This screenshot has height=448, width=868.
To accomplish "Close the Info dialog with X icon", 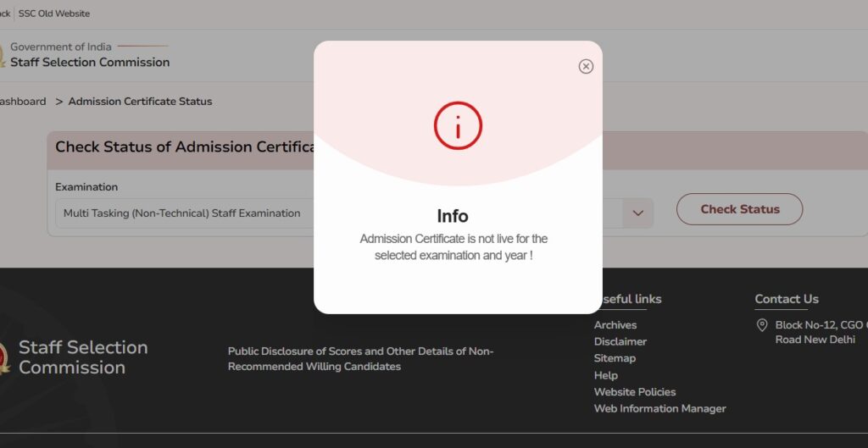I will pos(586,66).
